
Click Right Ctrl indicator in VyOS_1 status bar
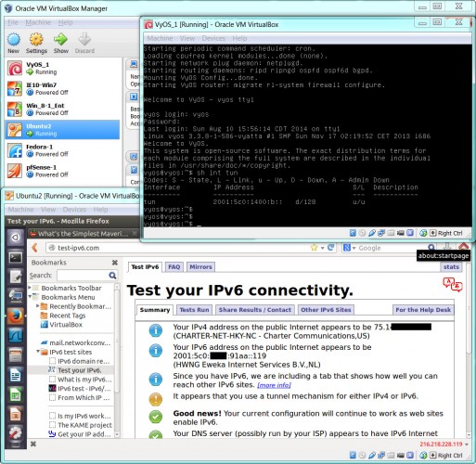pos(450,233)
